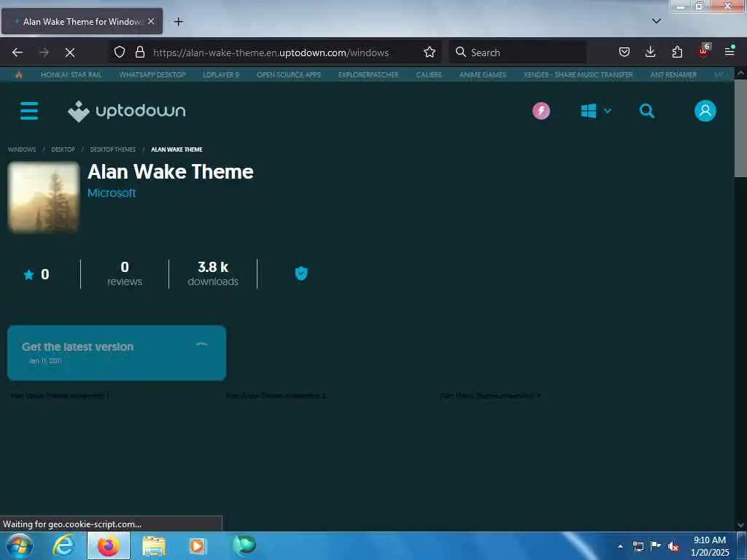Image resolution: width=747 pixels, height=560 pixels.
Task: Go to Desktop Themes breadcrumb
Action: 113,149
